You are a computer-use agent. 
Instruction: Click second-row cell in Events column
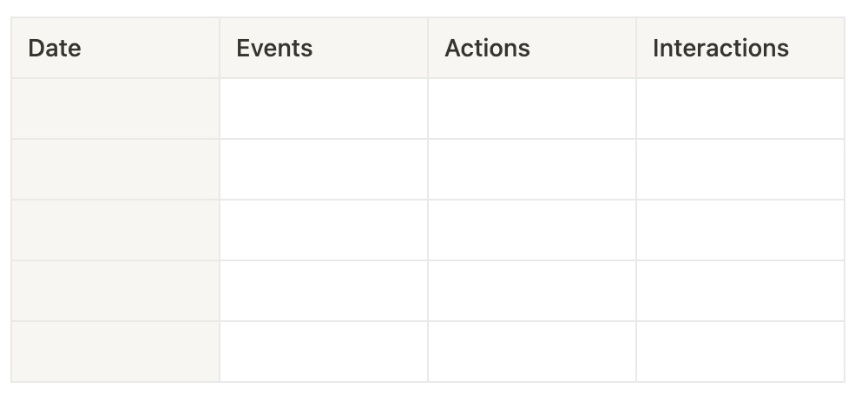[x=323, y=169]
